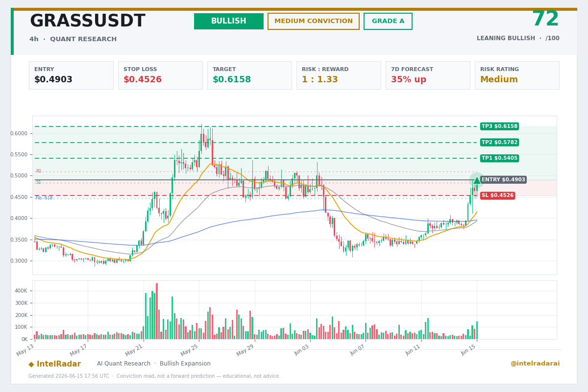Click the TP1 $0.5405 chart label
588x392 pixels.
(499, 158)
